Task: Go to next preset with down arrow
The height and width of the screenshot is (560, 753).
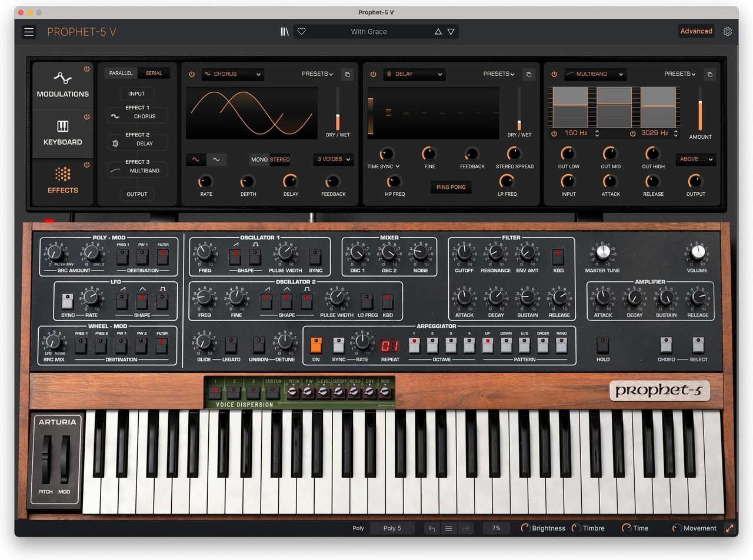Action: 451,32
